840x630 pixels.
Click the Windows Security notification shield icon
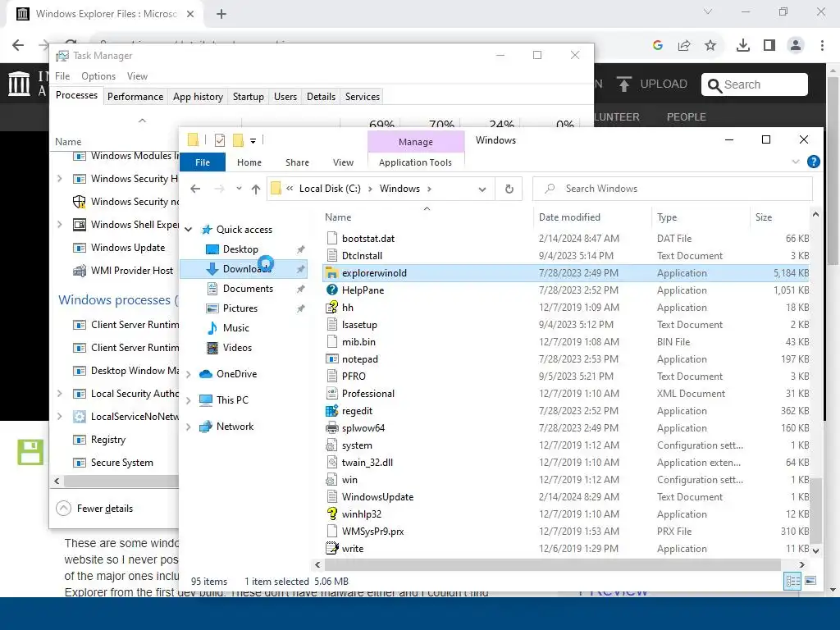tap(80, 202)
